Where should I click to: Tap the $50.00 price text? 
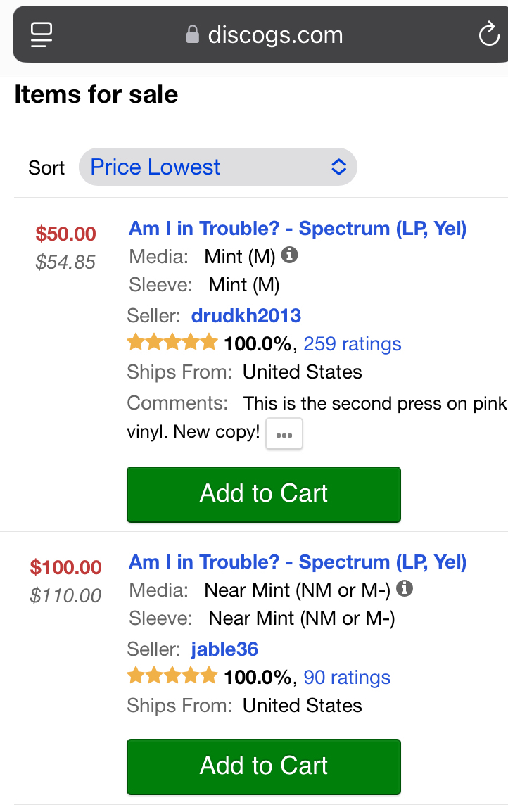coord(66,234)
